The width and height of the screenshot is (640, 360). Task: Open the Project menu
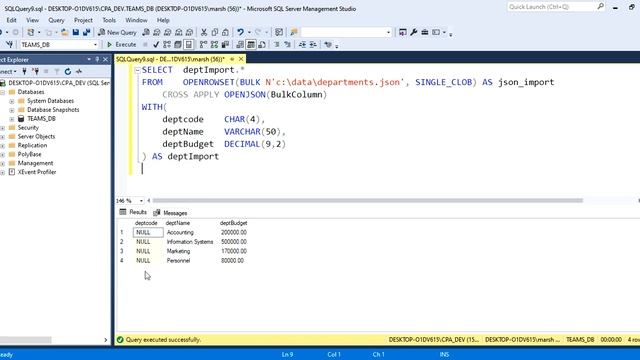tap(83, 20)
